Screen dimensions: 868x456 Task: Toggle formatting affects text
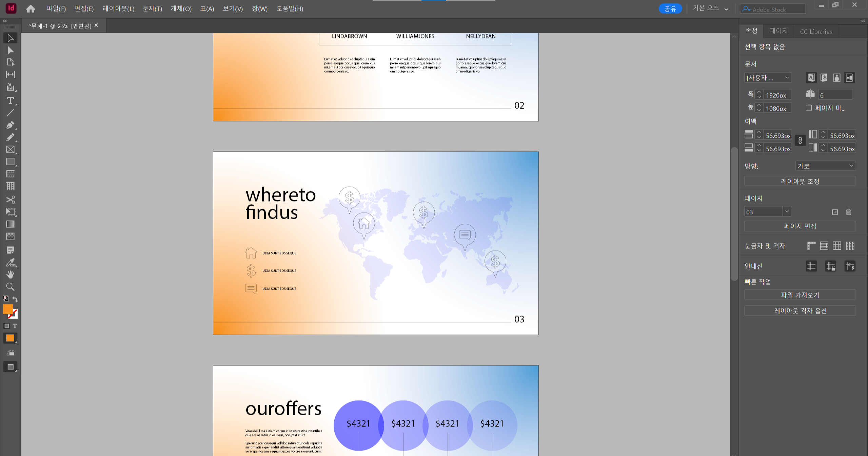point(15,326)
